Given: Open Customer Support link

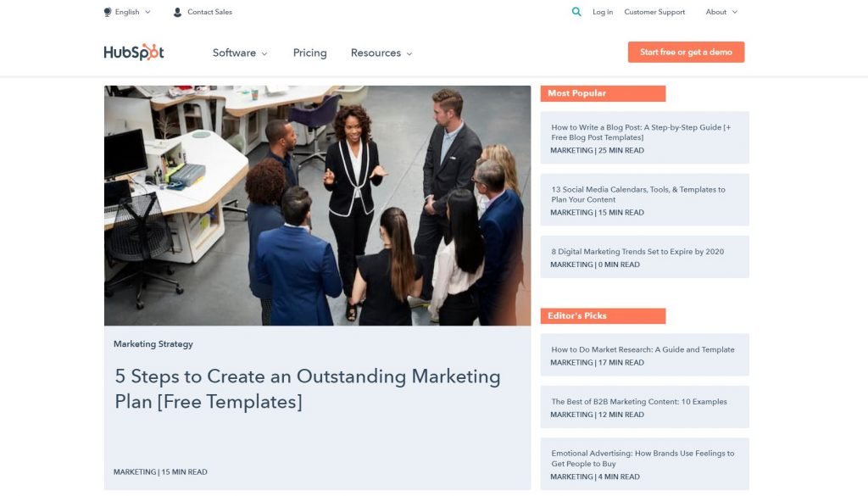Looking at the screenshot, I should pyautogui.click(x=654, y=13).
